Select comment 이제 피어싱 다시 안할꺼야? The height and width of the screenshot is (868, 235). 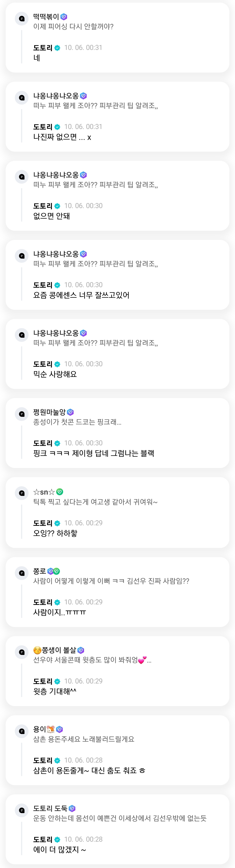click(73, 27)
